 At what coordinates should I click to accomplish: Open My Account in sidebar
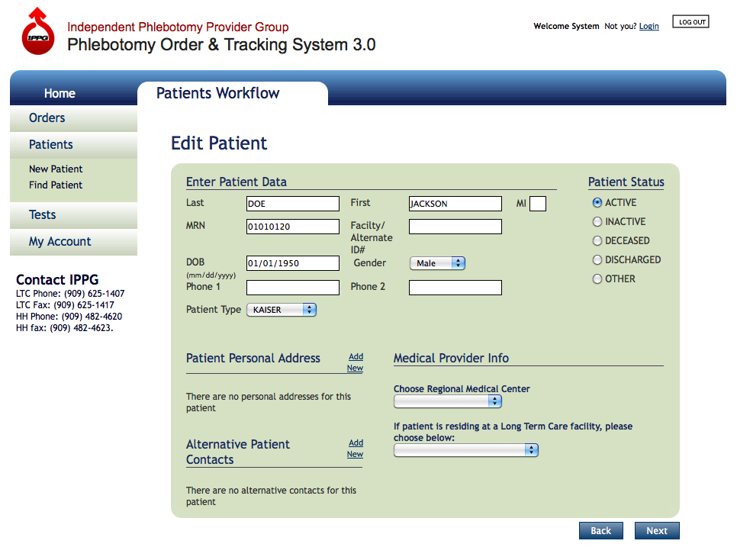click(60, 242)
